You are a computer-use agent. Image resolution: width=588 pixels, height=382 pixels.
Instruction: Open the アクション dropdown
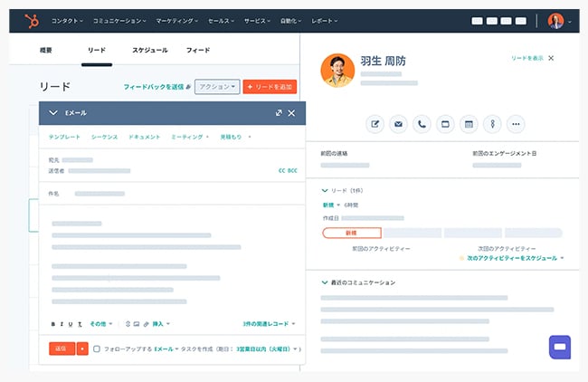tap(217, 87)
